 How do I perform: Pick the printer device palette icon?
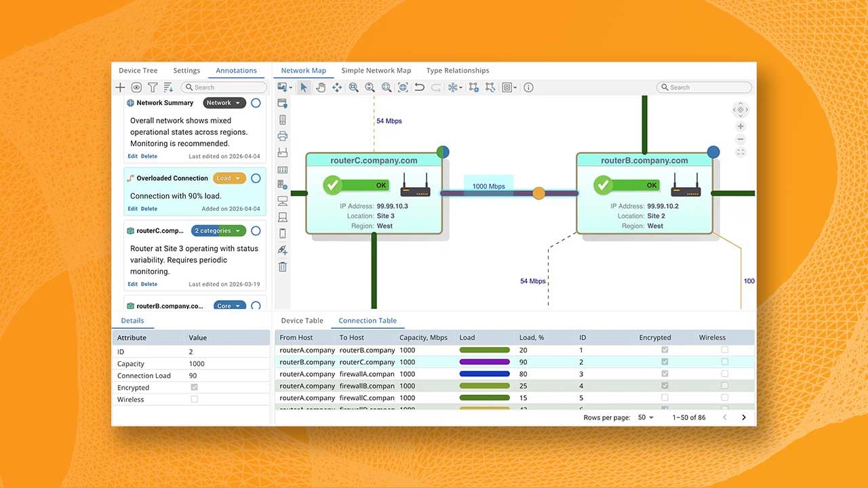pos(283,136)
